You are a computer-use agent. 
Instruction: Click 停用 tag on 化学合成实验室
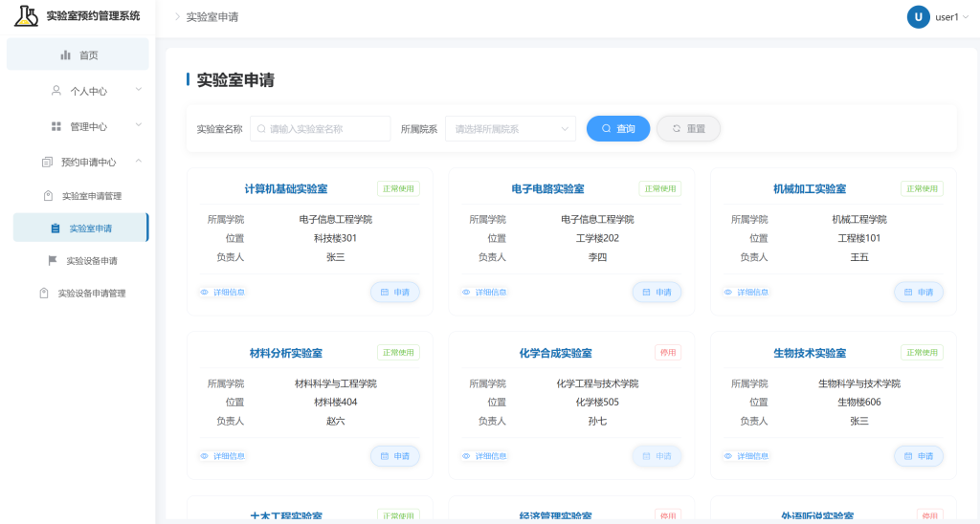coord(668,352)
